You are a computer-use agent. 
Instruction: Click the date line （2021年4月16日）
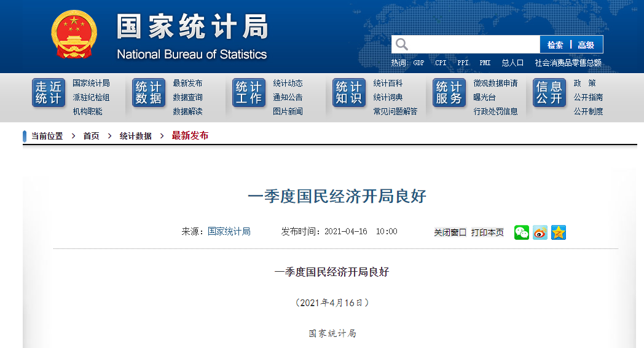(332, 303)
